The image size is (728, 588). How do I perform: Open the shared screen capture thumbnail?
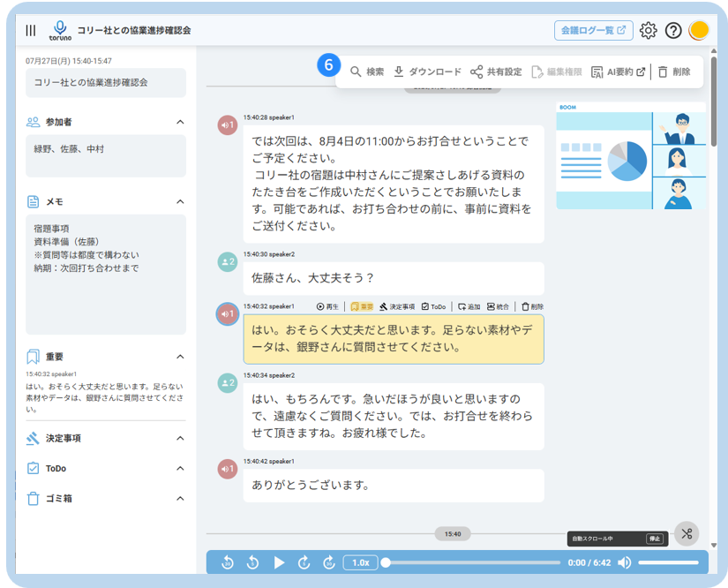point(631,155)
